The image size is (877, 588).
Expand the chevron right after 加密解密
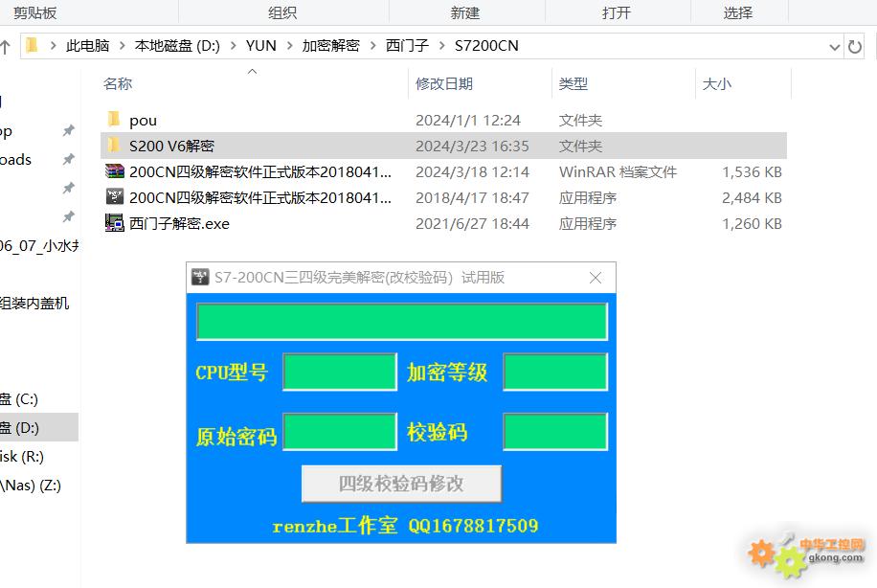pos(373,46)
